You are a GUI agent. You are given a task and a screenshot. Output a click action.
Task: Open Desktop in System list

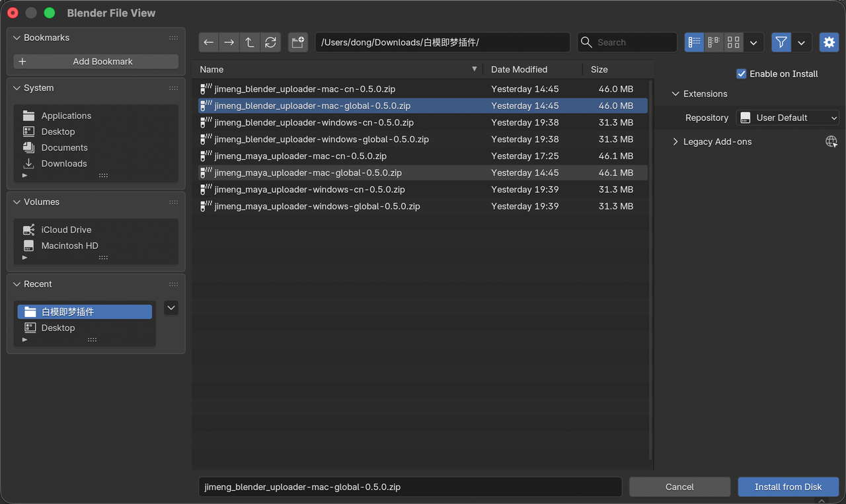coord(96,131)
